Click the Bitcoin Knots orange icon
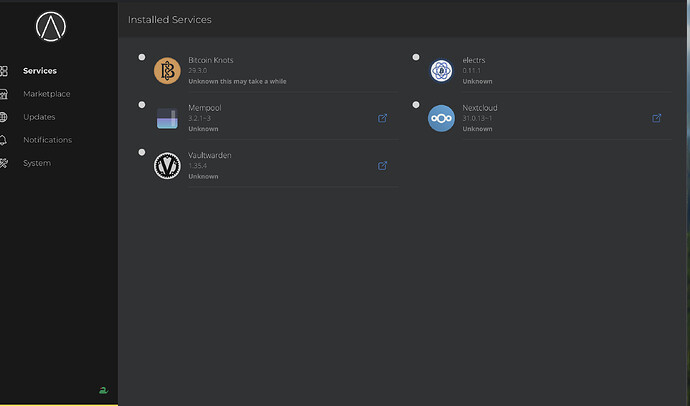The width and height of the screenshot is (690, 406). click(167, 70)
